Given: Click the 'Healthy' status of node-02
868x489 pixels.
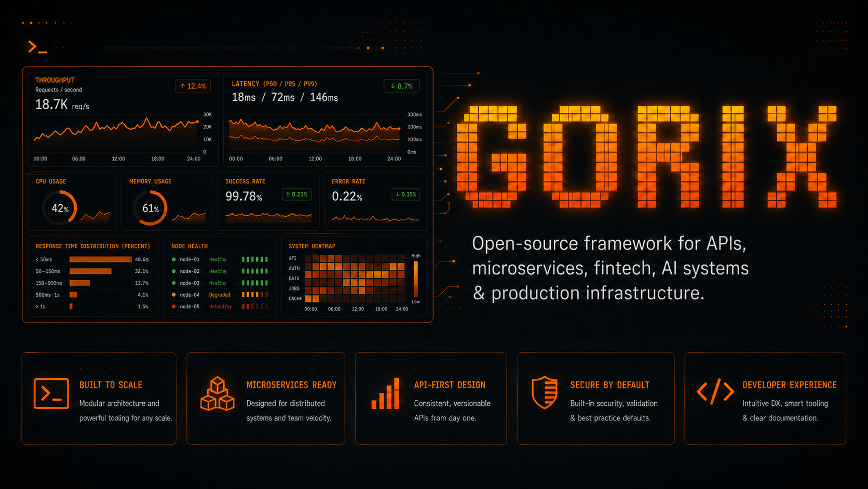Looking at the screenshot, I should tap(218, 271).
